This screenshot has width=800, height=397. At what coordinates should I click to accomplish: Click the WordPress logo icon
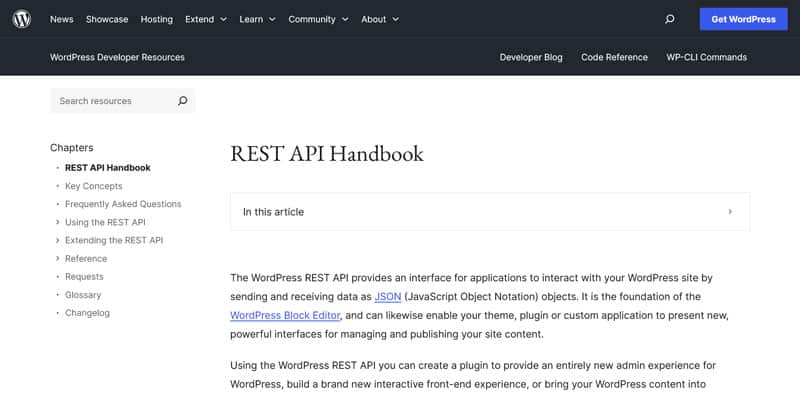click(x=21, y=19)
